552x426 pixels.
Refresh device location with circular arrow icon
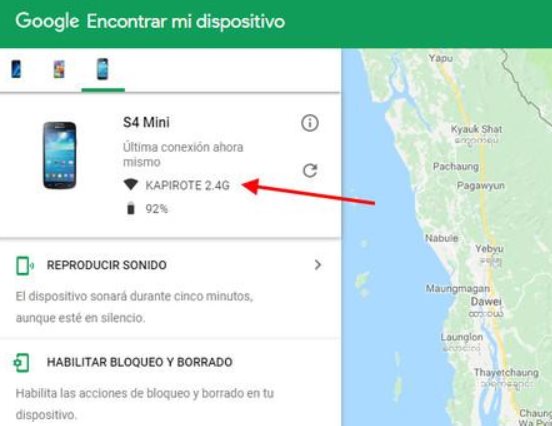coord(310,171)
